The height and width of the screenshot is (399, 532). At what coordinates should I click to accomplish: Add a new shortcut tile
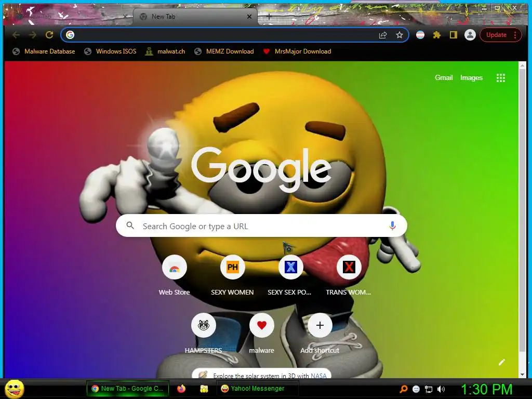point(320,325)
